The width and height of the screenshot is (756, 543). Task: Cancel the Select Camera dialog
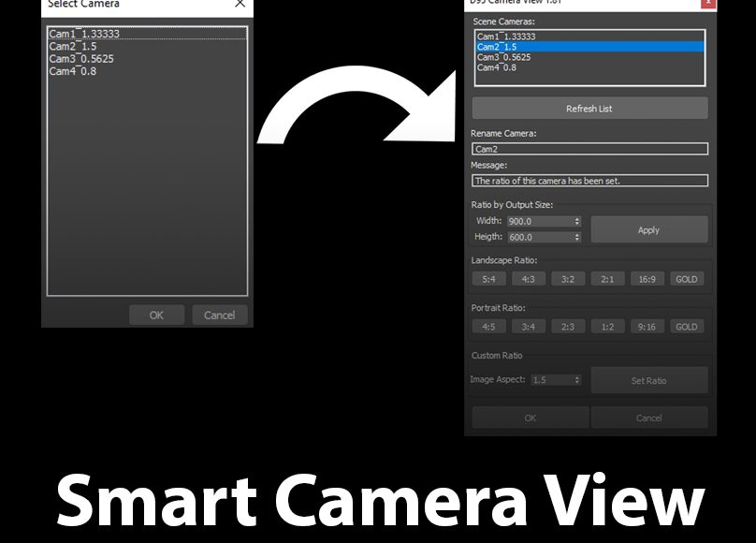[220, 316]
